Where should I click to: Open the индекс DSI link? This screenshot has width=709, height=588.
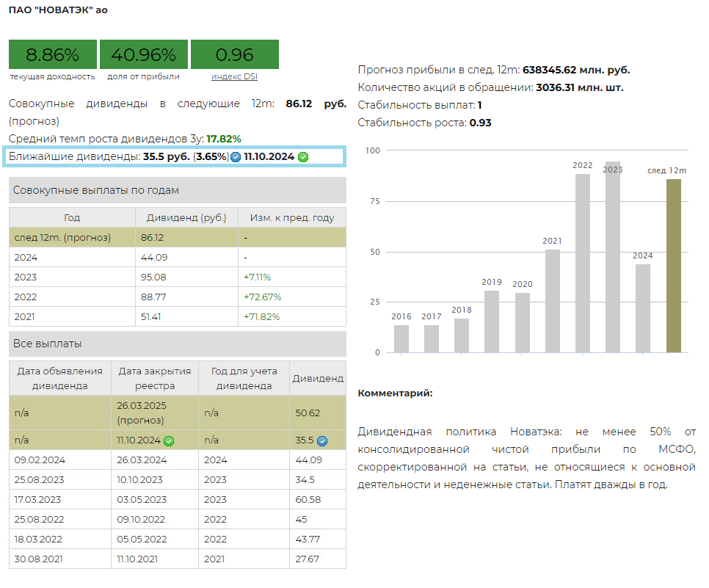click(x=234, y=76)
